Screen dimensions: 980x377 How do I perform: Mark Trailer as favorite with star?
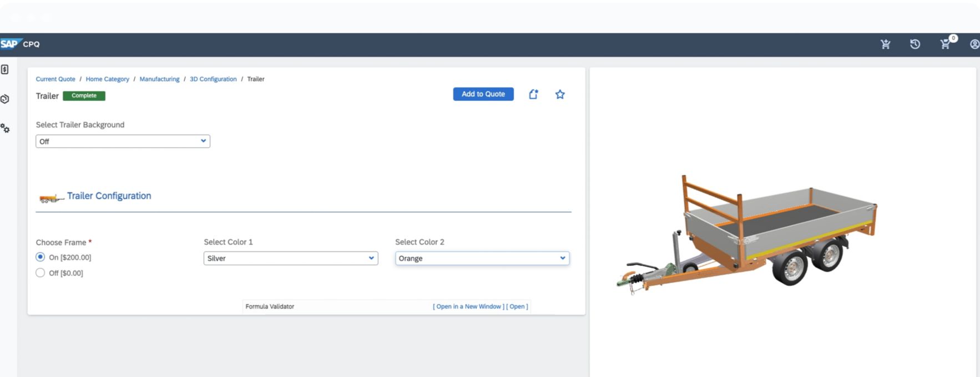(560, 94)
